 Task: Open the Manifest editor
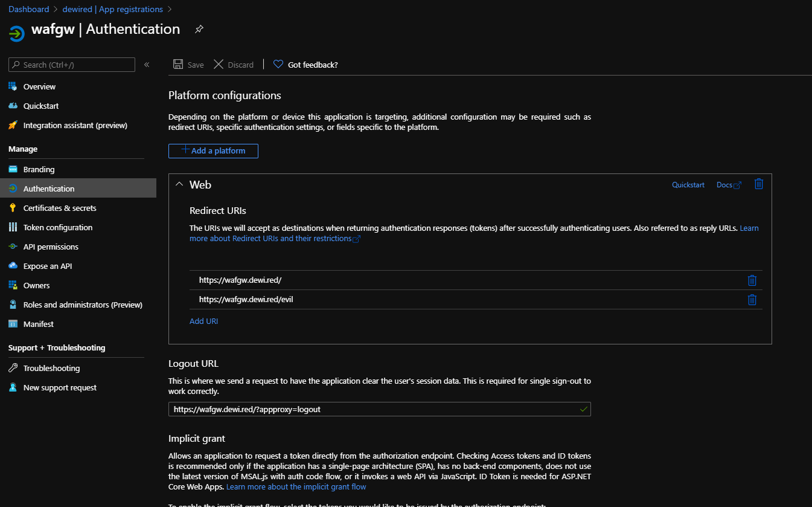38,323
